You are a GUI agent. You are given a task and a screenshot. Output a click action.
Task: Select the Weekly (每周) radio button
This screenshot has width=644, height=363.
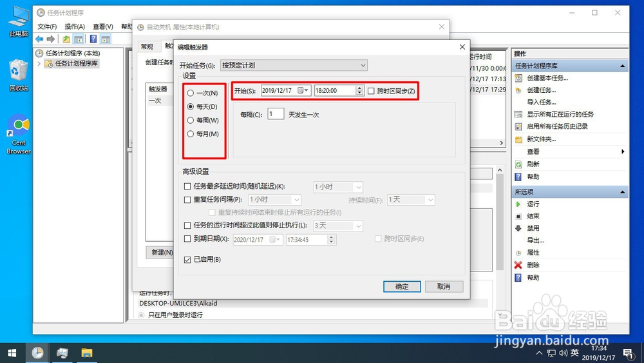(190, 121)
